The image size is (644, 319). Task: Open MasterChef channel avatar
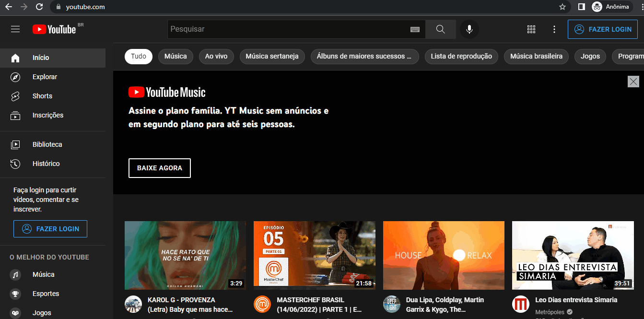(x=262, y=304)
